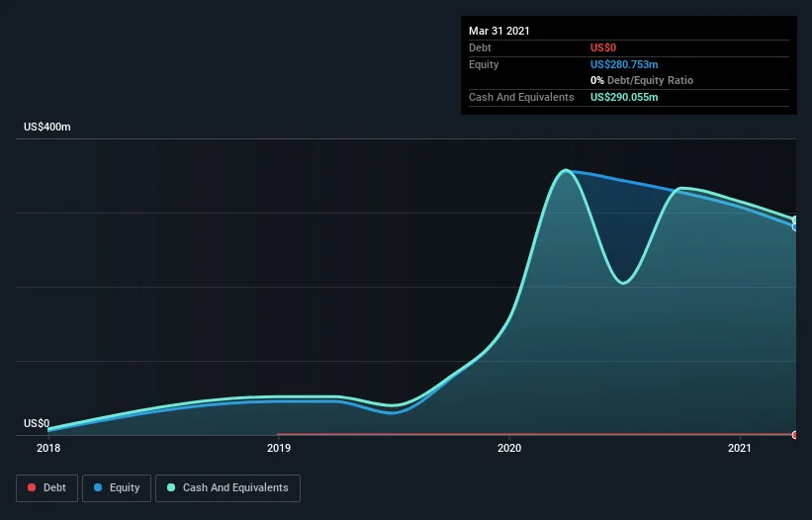Click the Equity value US$280.753m
This screenshot has height=520, width=812.
[624, 64]
